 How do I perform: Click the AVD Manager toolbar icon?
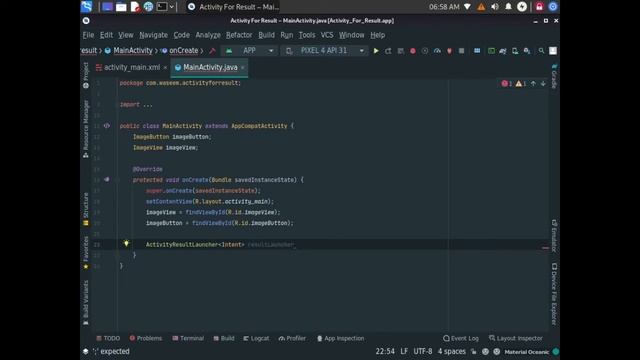click(515, 51)
